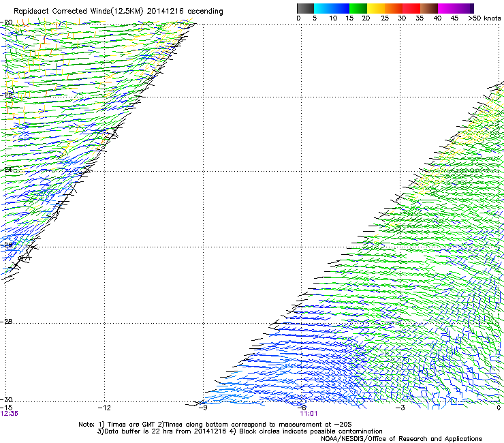This screenshot has width=504, height=443.
Task: Click the latitude axis label '-30'
Action: [x=7, y=399]
